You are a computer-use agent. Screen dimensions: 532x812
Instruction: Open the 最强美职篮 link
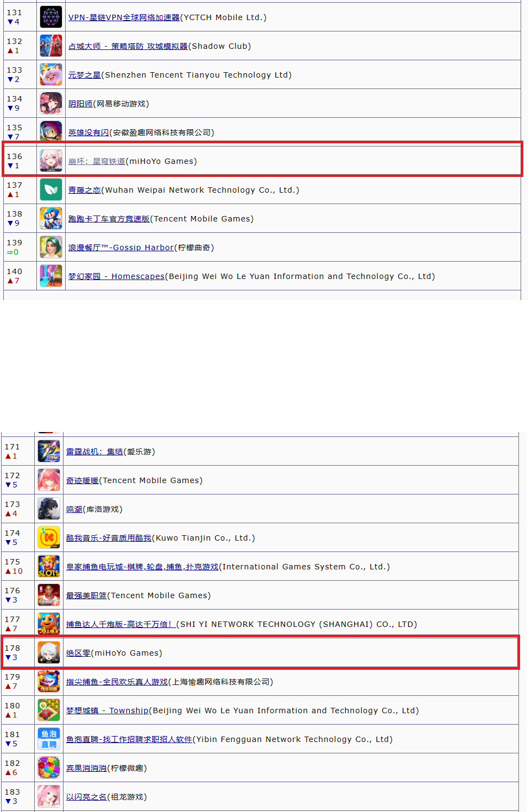pos(86,595)
